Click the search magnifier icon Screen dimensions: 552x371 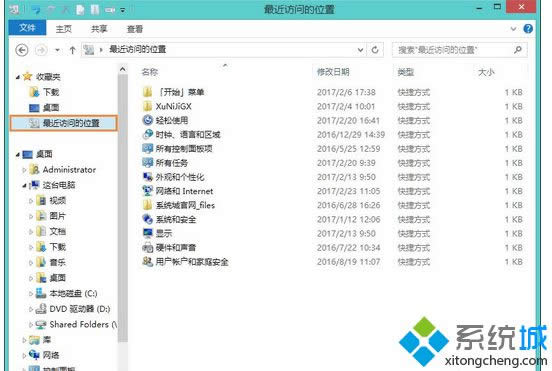[x=518, y=50]
